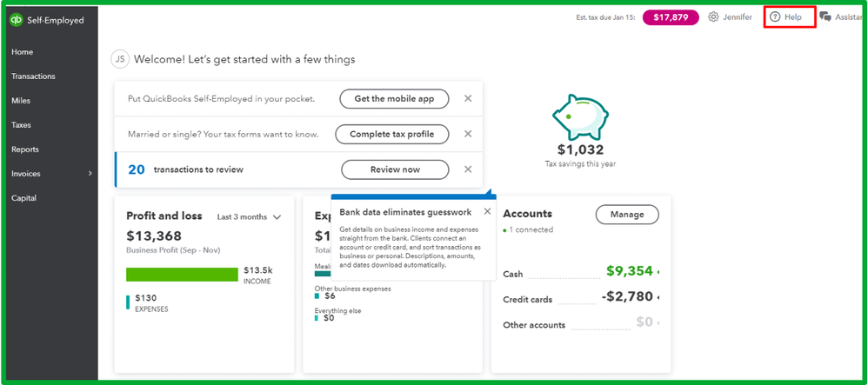This screenshot has height=385, width=868.
Task: Dismiss the transactions to review prompt
Action: (x=468, y=169)
